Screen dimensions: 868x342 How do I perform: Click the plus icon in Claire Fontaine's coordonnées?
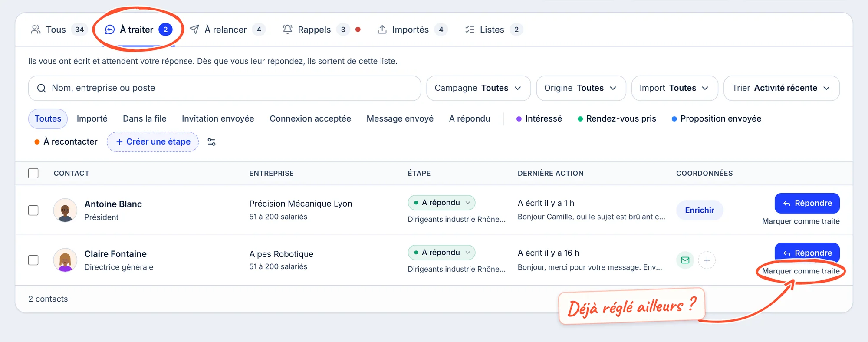tap(707, 260)
